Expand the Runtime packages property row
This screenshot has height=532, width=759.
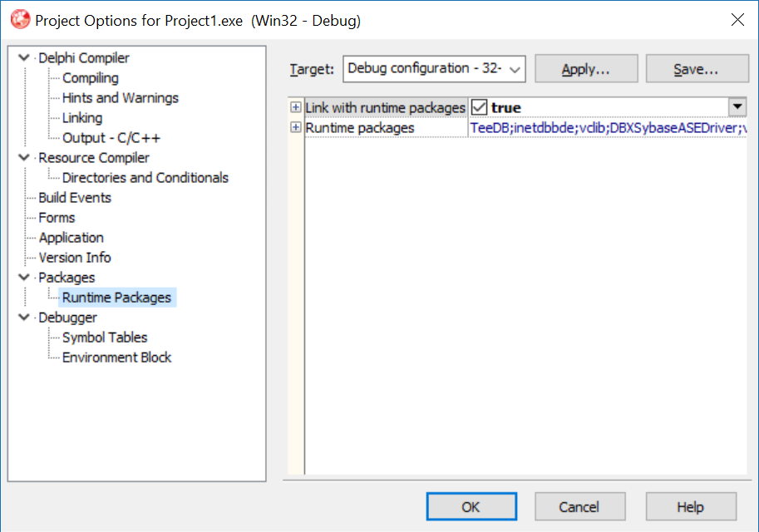[x=296, y=127]
